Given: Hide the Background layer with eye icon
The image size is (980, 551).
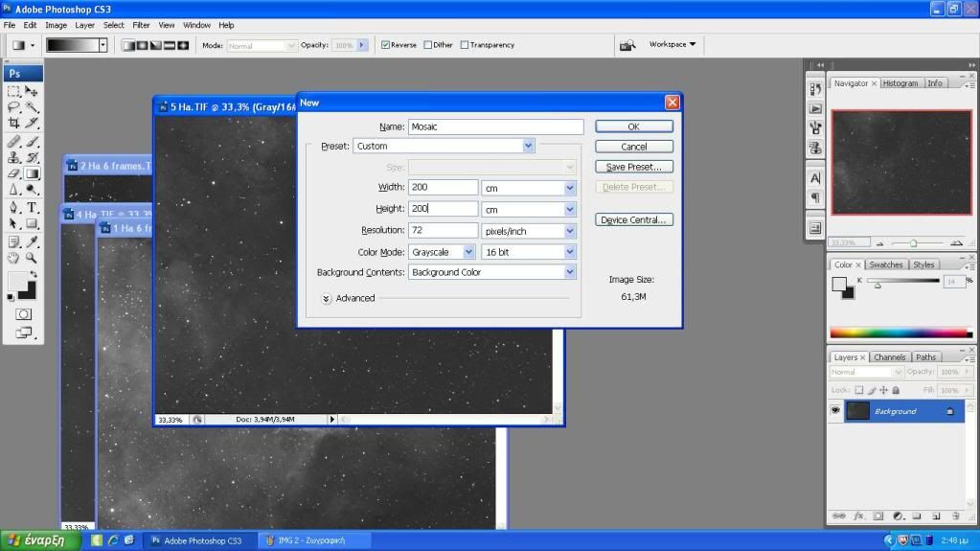Looking at the screenshot, I should coord(835,410).
